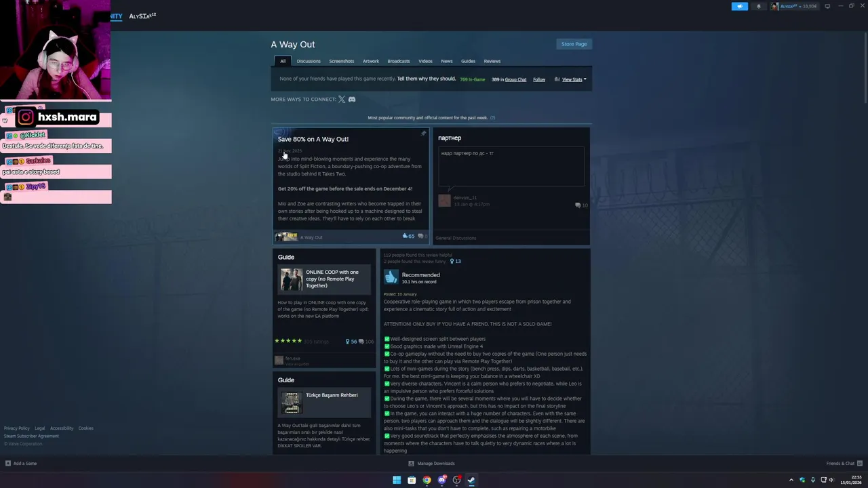Show hidden system tray icons chevron
The height and width of the screenshot is (488, 868).
click(791, 480)
